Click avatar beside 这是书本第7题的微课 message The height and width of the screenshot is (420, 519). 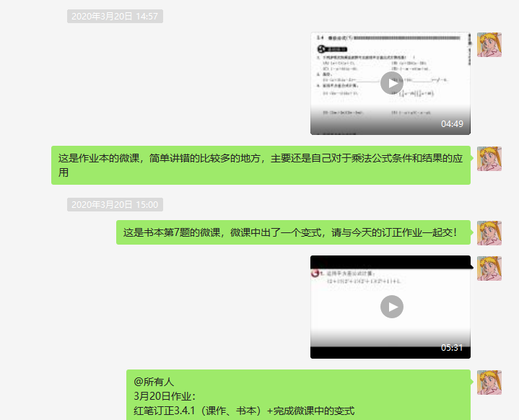[489, 233]
